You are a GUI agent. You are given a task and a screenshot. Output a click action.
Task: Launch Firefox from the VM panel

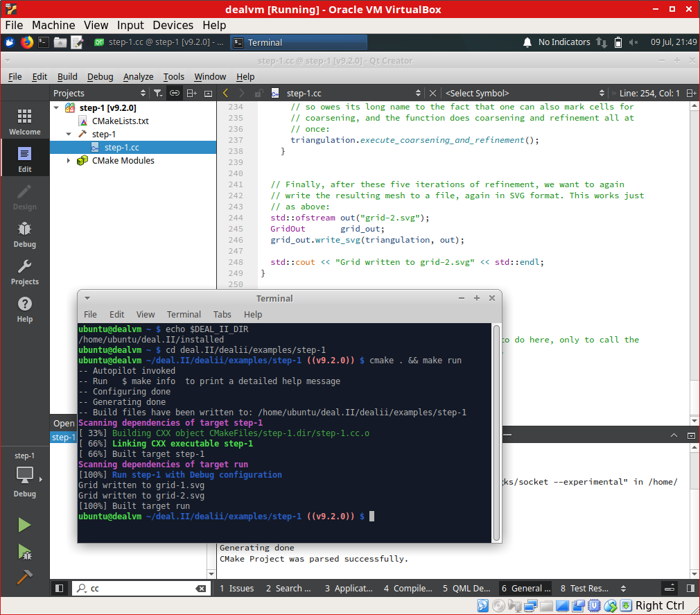tap(27, 42)
